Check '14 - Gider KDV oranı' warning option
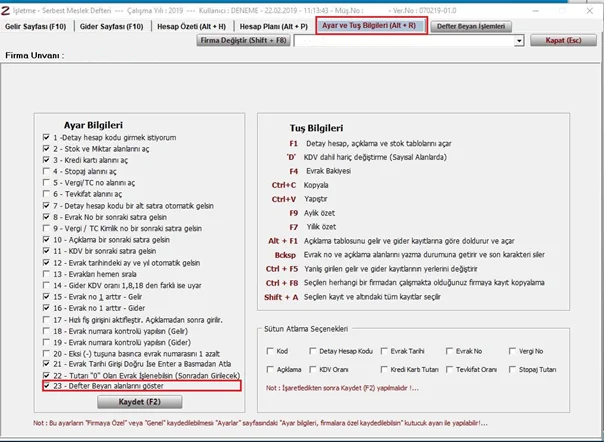Viewport: 604px width, 442px height. (x=46, y=286)
